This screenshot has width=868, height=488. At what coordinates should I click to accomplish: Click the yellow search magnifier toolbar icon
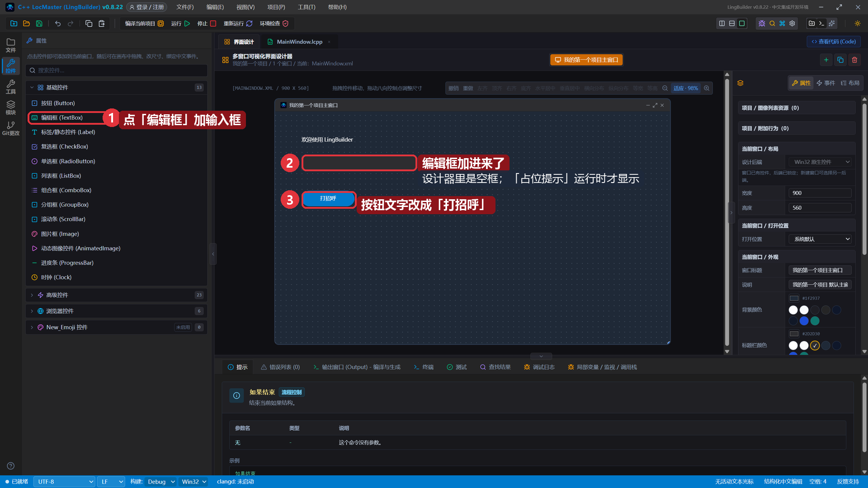(772, 23)
